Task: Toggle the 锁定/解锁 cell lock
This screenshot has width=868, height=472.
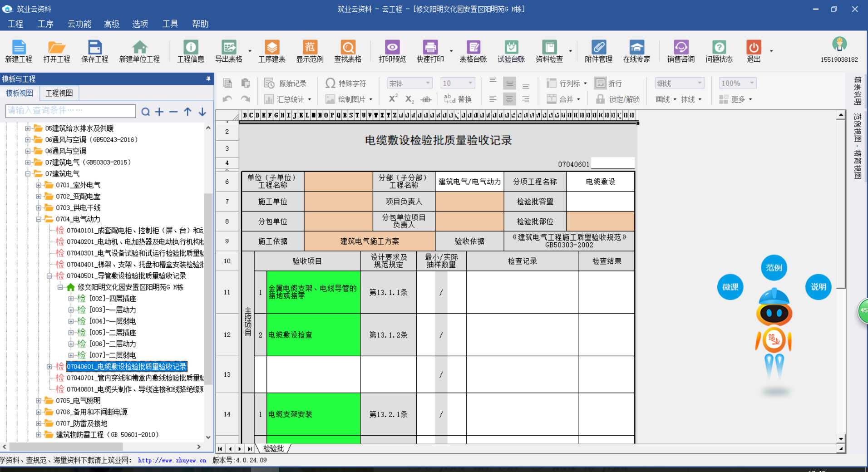Action: pyautogui.click(x=618, y=99)
